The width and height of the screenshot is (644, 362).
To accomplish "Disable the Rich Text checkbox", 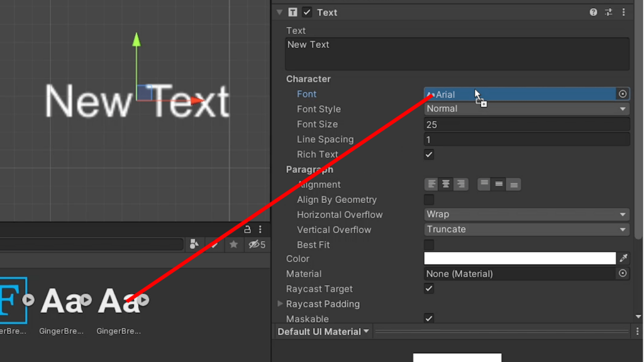I will click(x=429, y=154).
